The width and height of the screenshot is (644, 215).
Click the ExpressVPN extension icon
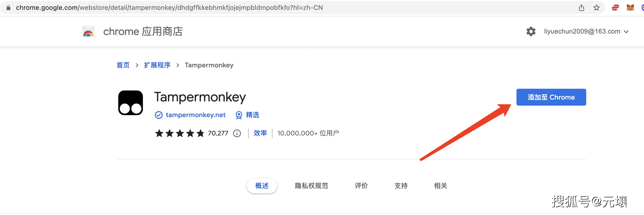pyautogui.click(x=616, y=7)
